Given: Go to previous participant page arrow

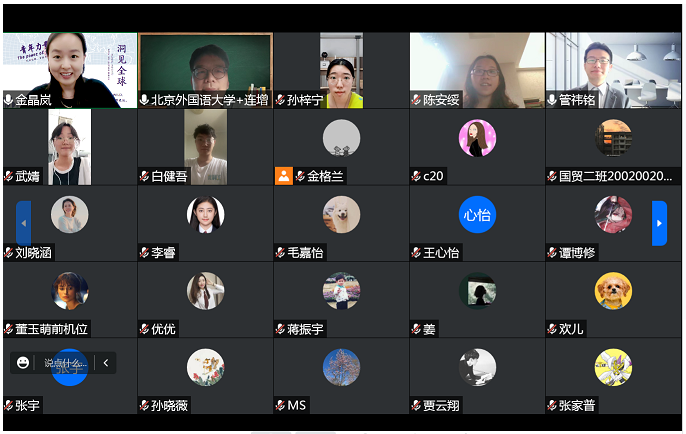Looking at the screenshot, I should pyautogui.click(x=24, y=223).
